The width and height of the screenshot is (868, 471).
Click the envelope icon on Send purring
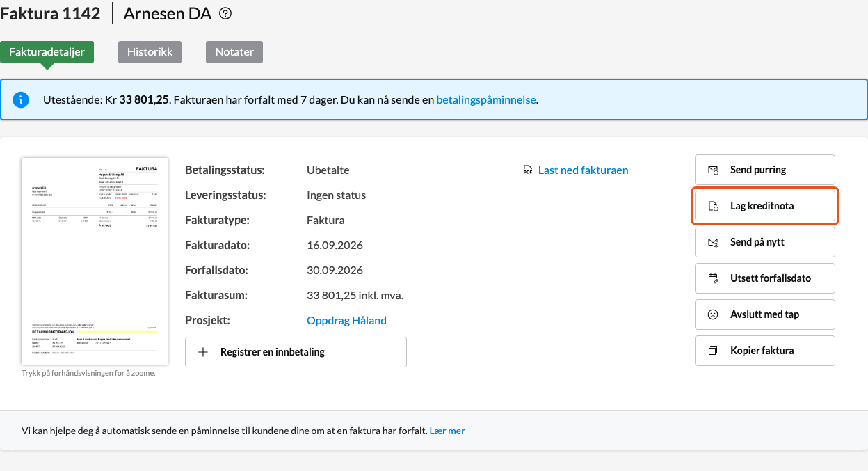coord(713,170)
